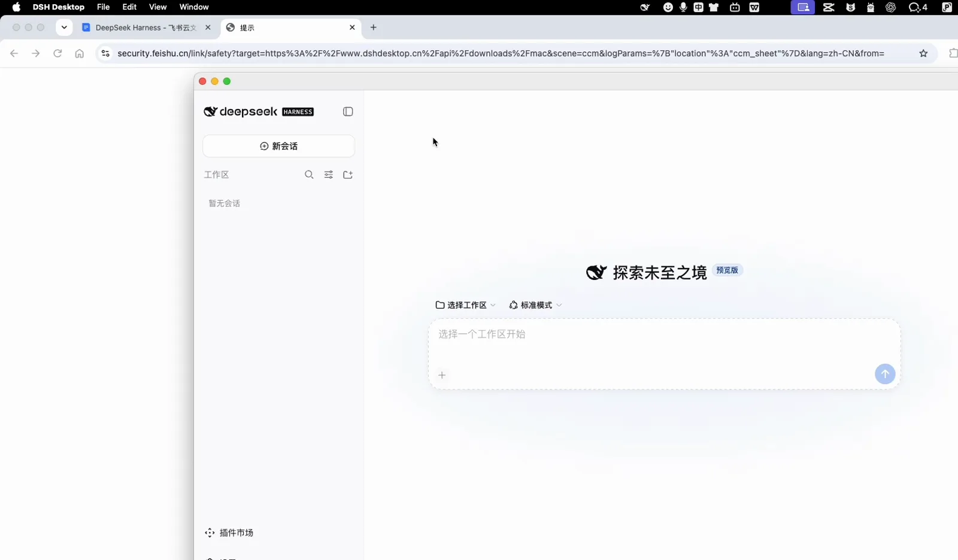
Task: Go back in the browser
Action: pos(14,53)
